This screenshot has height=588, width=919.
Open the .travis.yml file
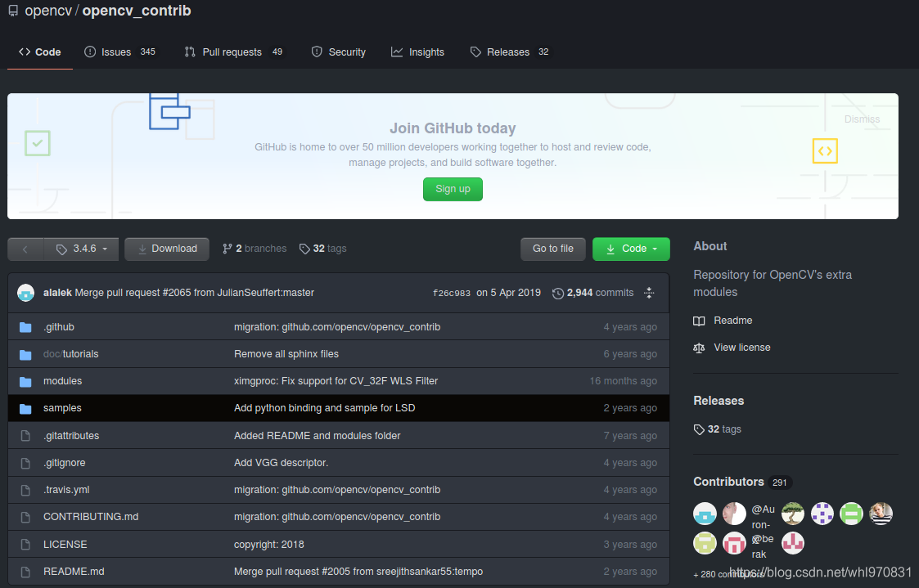click(x=66, y=490)
